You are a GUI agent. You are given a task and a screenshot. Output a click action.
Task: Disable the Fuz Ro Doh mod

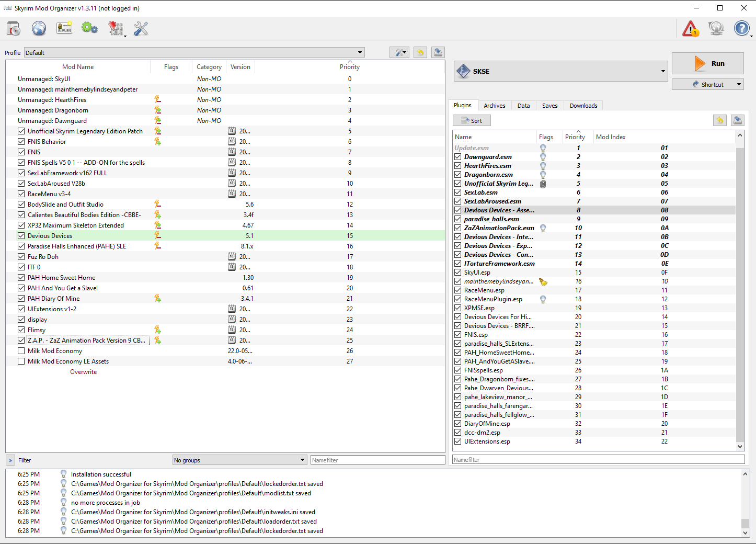[21, 256]
